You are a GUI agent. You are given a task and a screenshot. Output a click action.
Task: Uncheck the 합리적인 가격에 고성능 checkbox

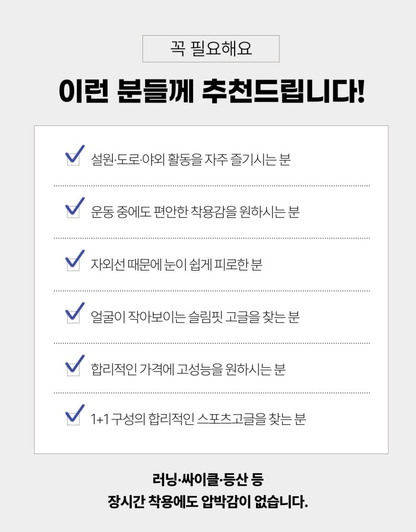click(x=73, y=368)
